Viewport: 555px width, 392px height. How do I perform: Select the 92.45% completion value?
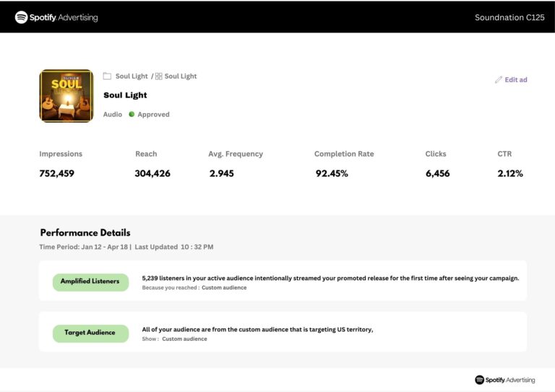pos(332,173)
